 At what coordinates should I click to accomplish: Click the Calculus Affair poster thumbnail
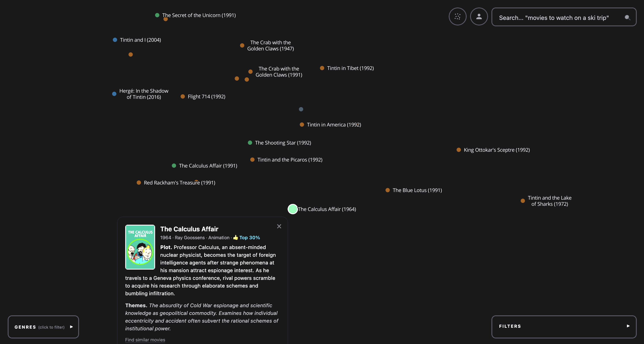point(140,247)
